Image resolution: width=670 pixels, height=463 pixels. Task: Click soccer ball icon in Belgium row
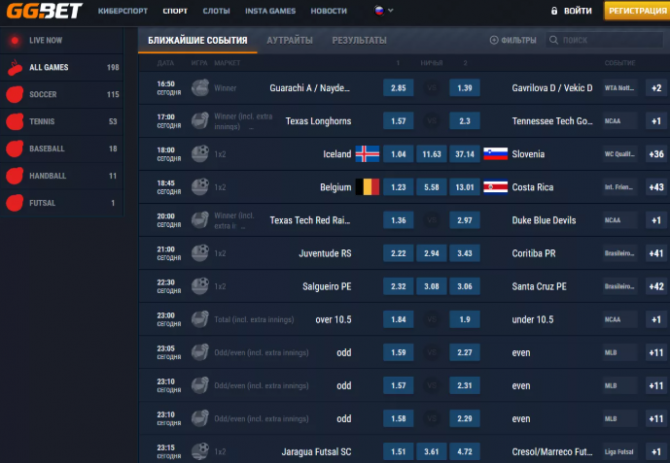tap(200, 187)
